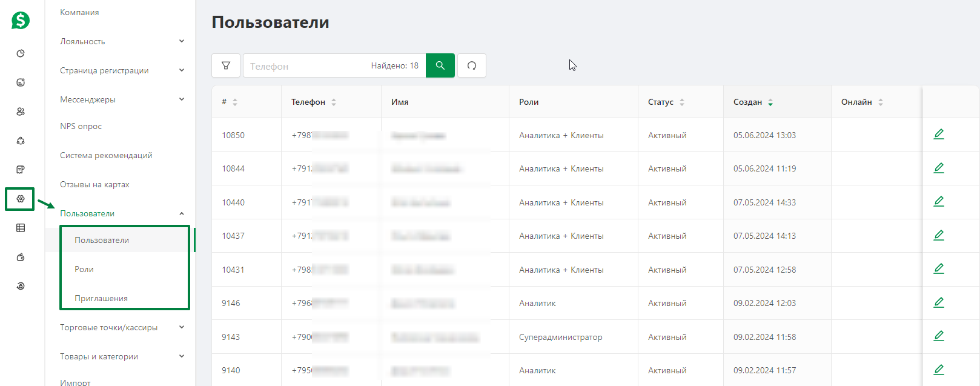Sort by Создан column arrows
980x386 pixels.
(x=770, y=102)
